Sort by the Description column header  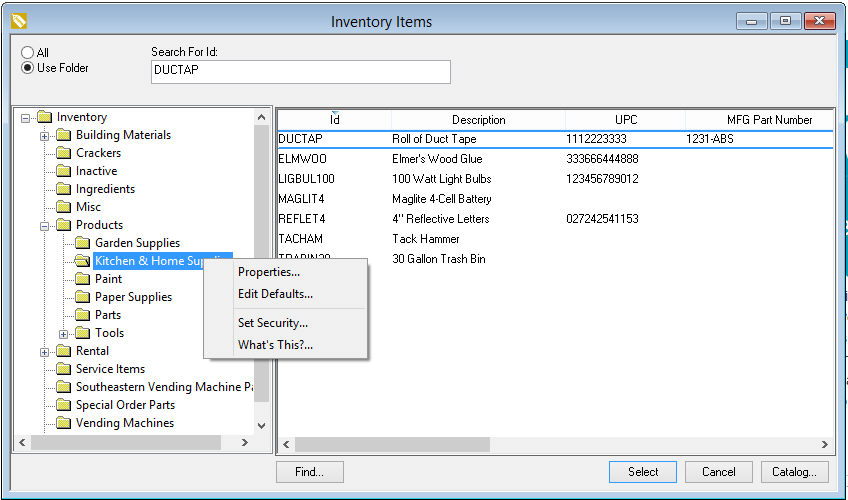click(478, 120)
